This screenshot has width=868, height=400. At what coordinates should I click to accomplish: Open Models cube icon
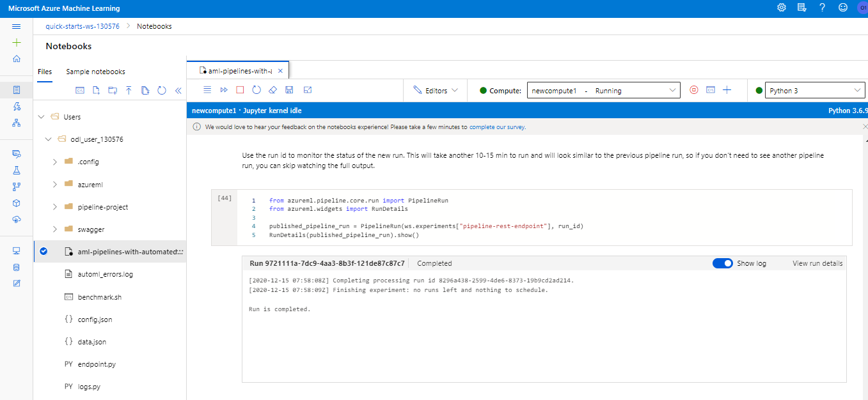[x=17, y=203]
